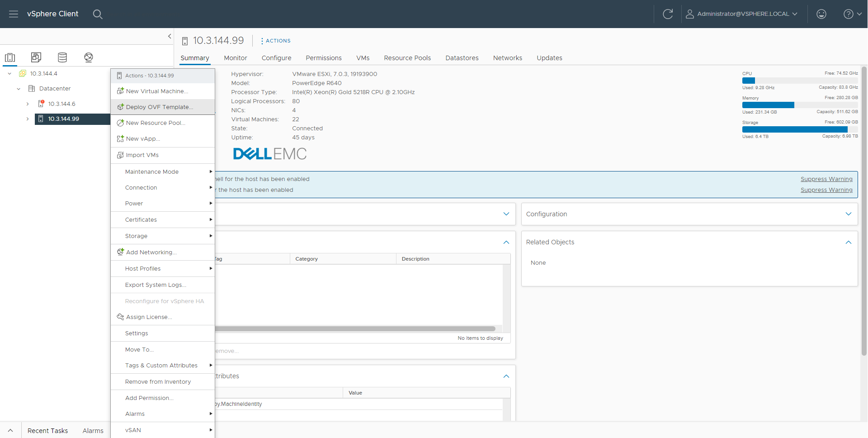868x438 pixels.
Task: Collapse the Recent Tasks pane arrow
Action: pos(10,430)
